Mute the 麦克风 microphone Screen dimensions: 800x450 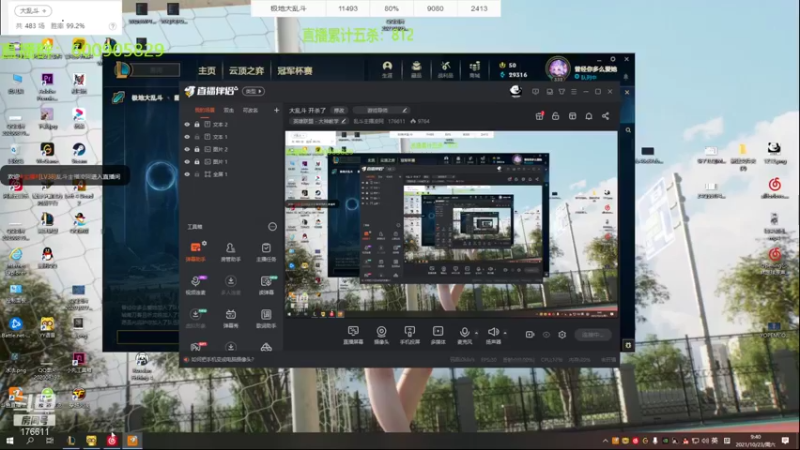coord(464,335)
